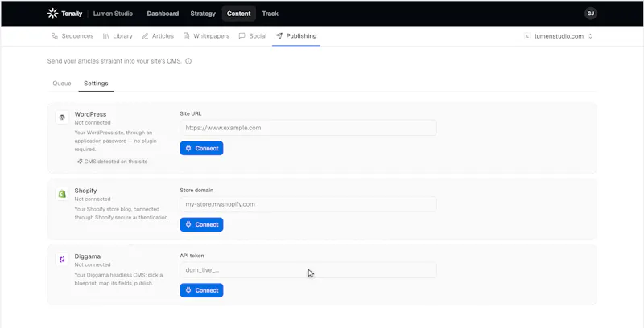Select the Publishing section tab
Screen dimensions: 644x328
point(296,36)
